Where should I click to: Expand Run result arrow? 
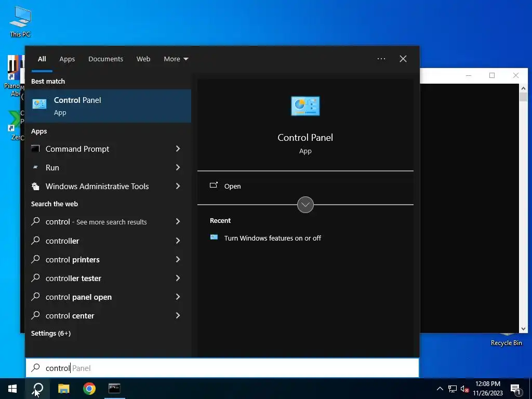[178, 167]
